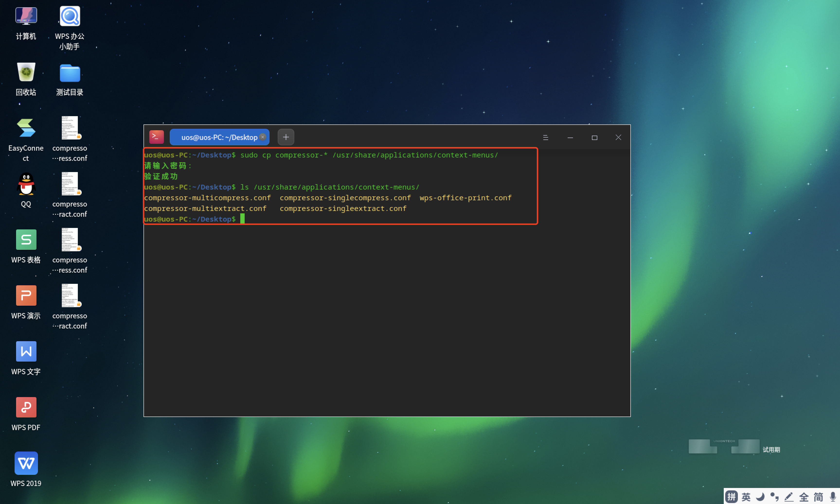Toggle 简 simplified Chinese in input bar

(818, 497)
